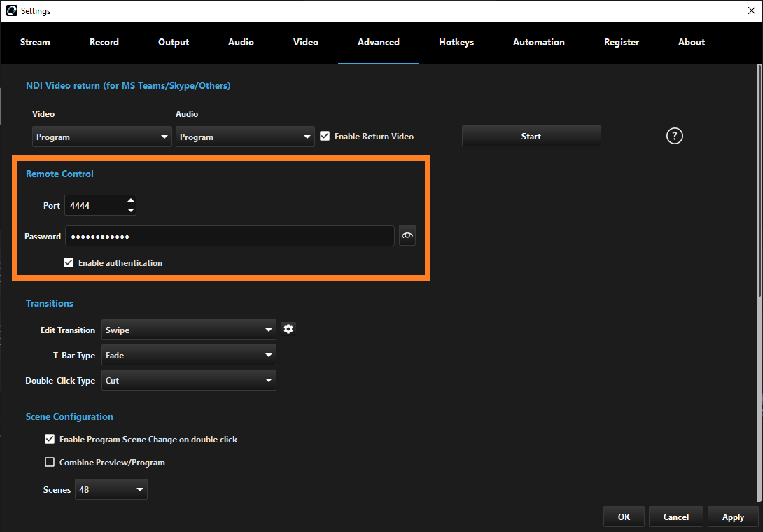The height and width of the screenshot is (532, 763).
Task: Expand the T-Bar Type Fade dropdown
Action: coord(189,356)
